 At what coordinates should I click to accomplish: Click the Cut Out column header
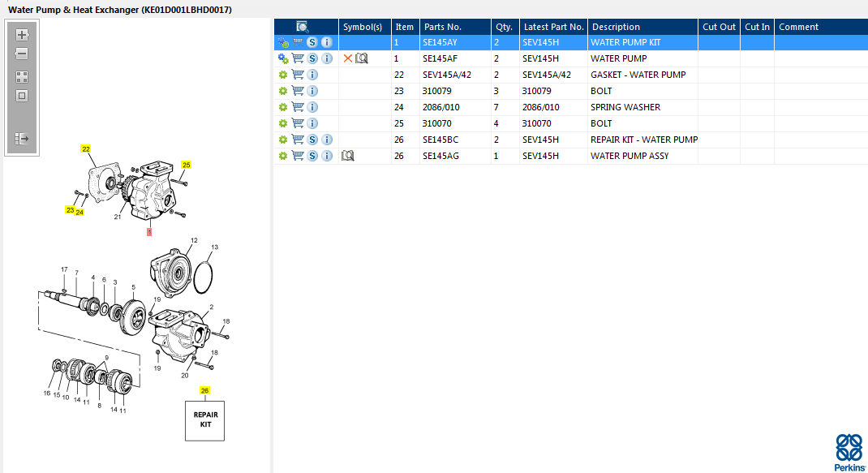point(719,27)
